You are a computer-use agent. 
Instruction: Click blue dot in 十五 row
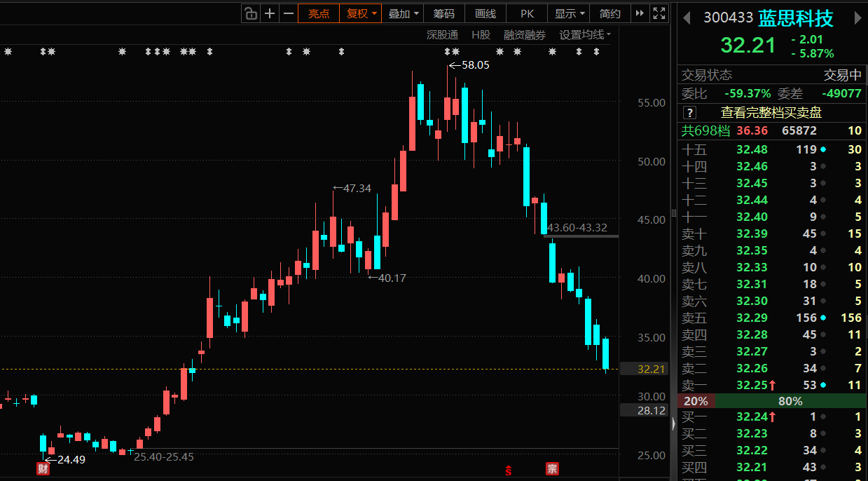pos(823,150)
